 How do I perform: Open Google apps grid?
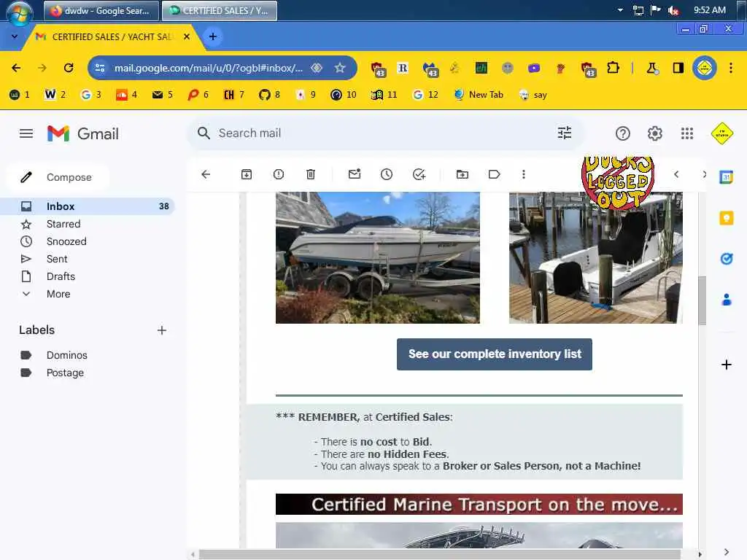click(687, 134)
